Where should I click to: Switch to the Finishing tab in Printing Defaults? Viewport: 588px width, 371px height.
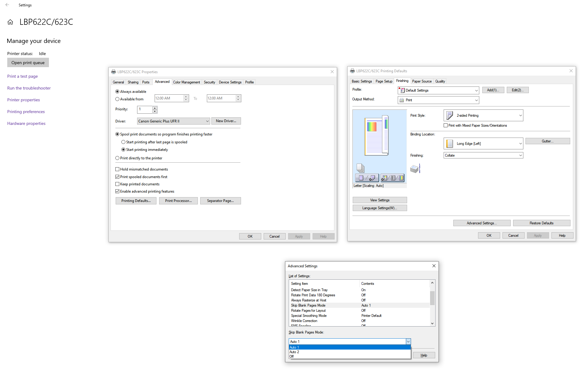(x=402, y=81)
